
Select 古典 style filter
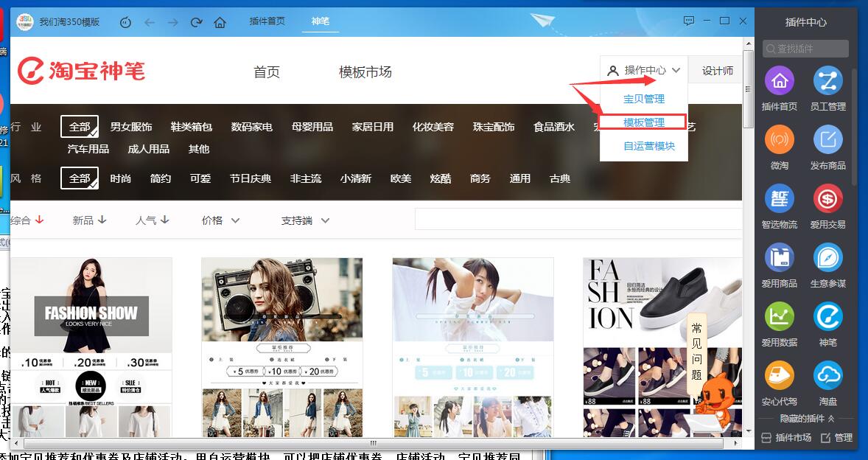[x=560, y=178]
